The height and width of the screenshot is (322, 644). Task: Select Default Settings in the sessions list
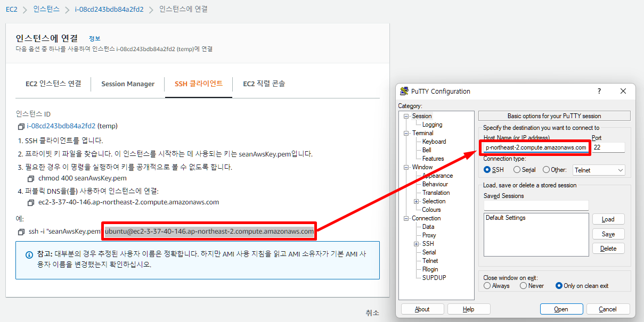(506, 218)
